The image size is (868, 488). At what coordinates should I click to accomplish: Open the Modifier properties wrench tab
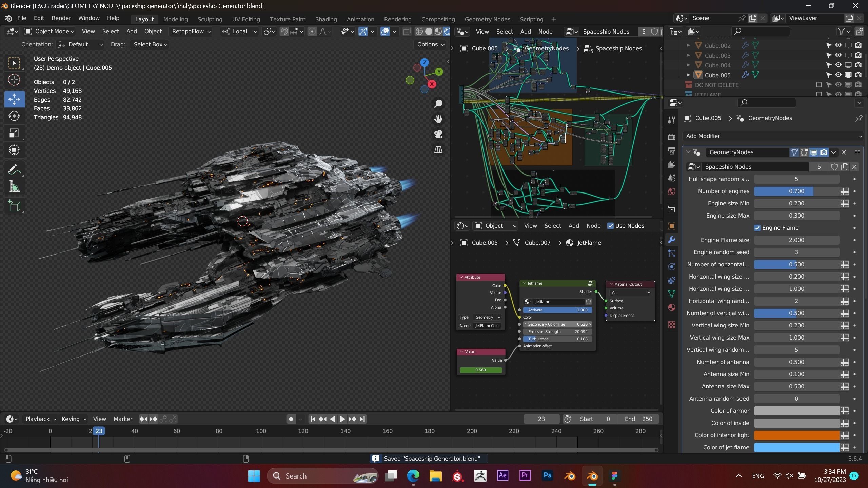coord(671,240)
